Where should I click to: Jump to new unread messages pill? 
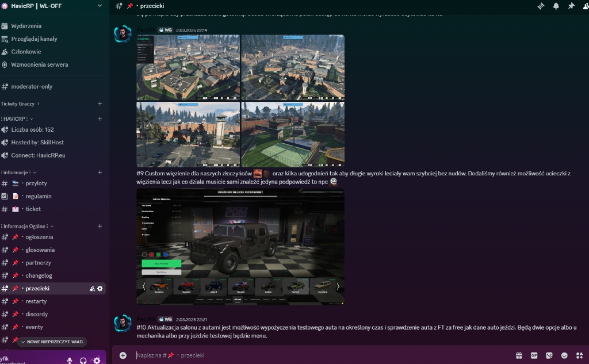(52, 342)
